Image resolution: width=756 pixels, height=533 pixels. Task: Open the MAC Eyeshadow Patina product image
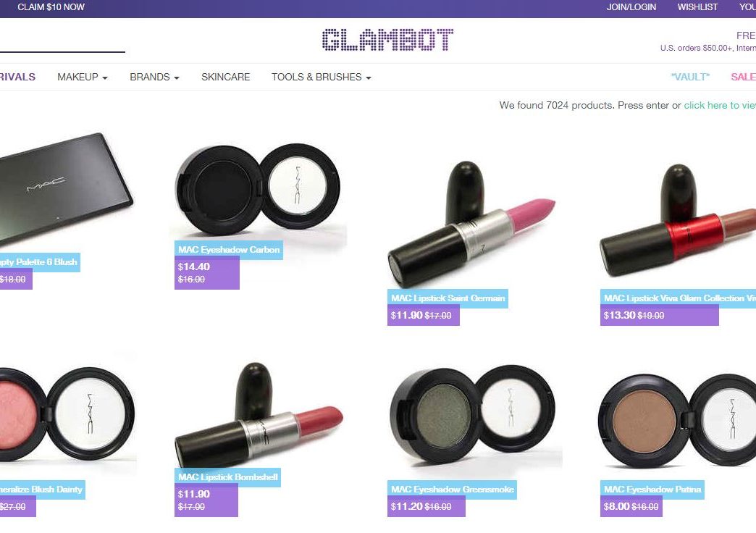677,421
